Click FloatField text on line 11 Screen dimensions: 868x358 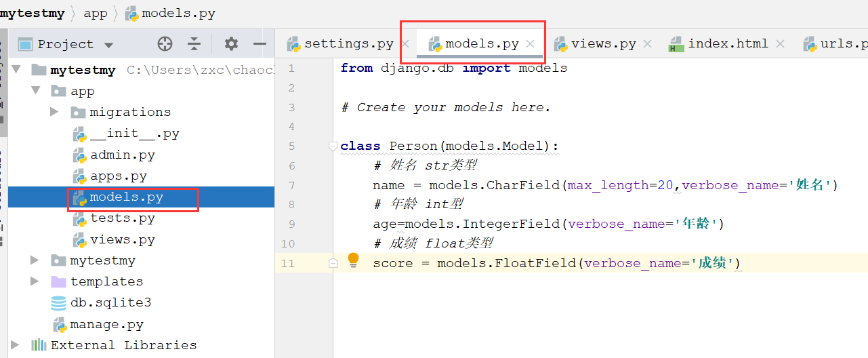(x=535, y=263)
